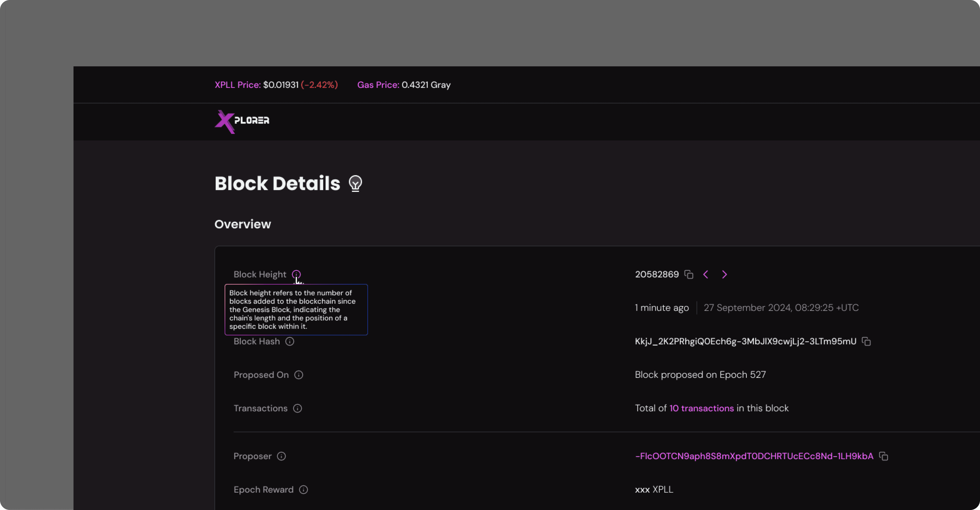Go to the previous block arrow
Screen dimensions: 980x510
[706, 274]
